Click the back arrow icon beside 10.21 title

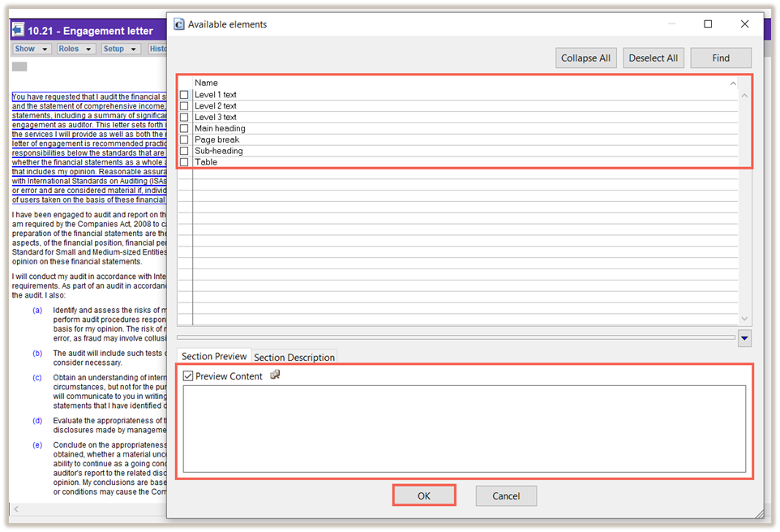[x=18, y=30]
